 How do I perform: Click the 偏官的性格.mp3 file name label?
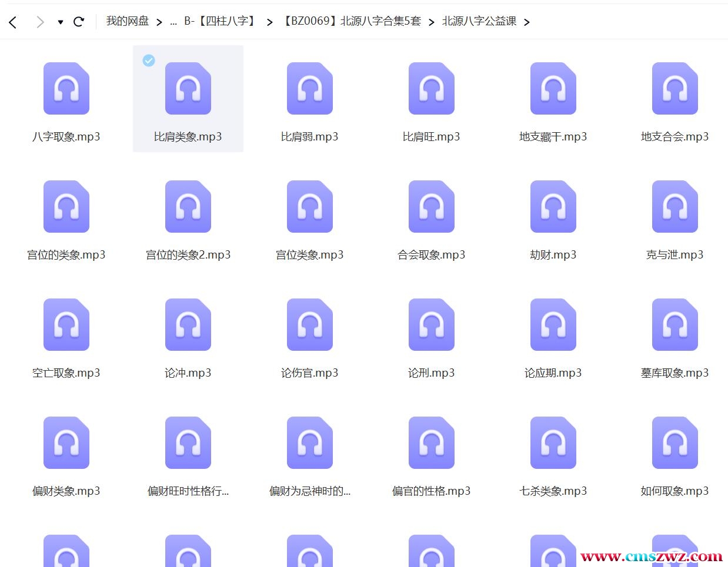point(431,491)
